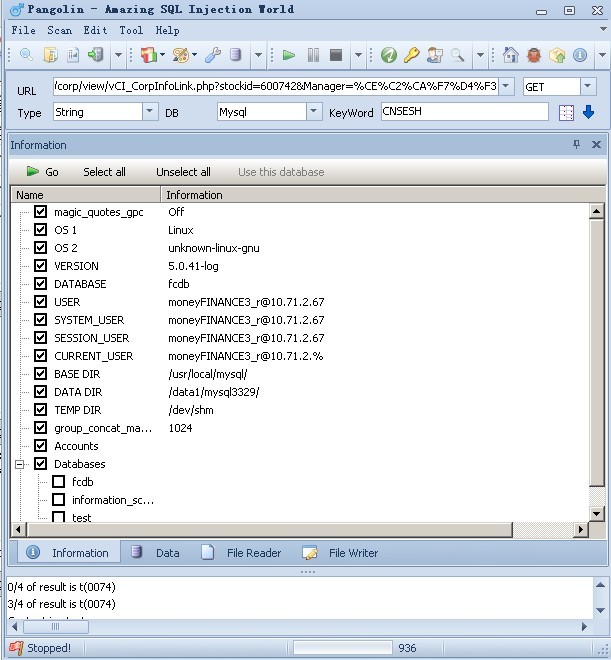Uncheck the magic_quotes_gpc checkbox

40,211
